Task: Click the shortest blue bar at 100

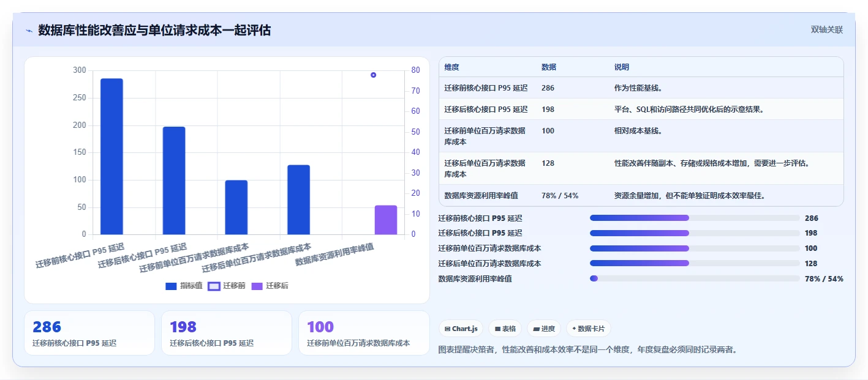Action: pos(236,207)
